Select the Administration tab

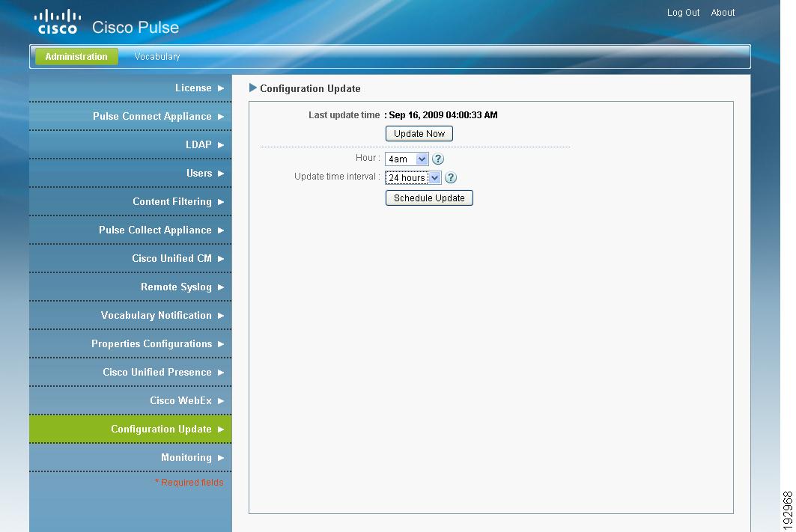tap(76, 56)
